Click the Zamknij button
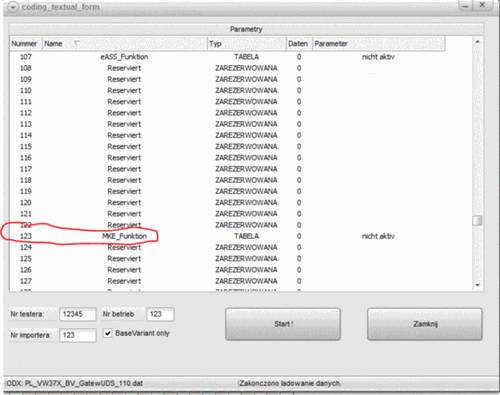This screenshot has width=500, height=395. [425, 324]
